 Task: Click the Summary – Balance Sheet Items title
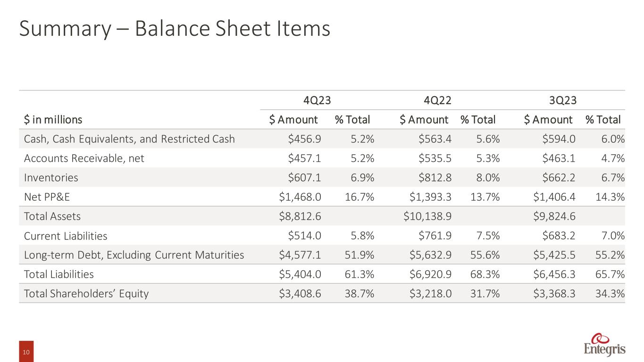[175, 29]
